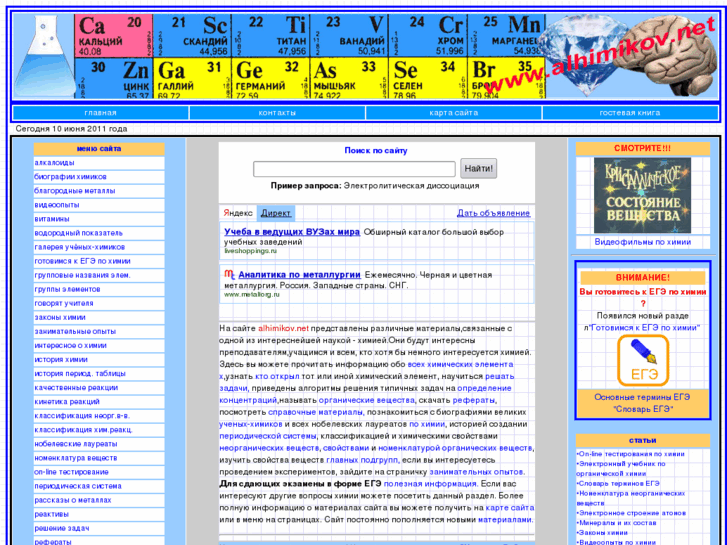Open Законы химии article link
Viewport: 727px width, 545px height.
(x=602, y=532)
